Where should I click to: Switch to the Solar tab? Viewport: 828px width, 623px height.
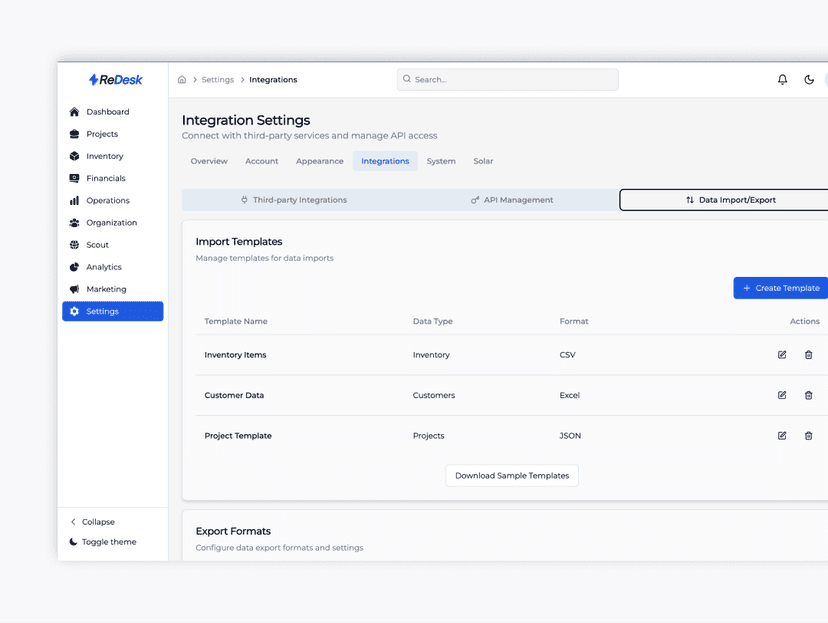coord(483,161)
